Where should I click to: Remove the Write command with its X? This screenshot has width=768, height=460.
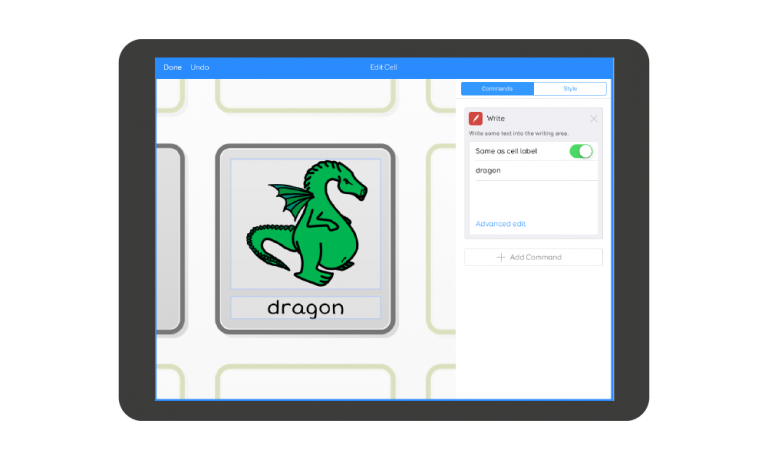click(x=593, y=118)
